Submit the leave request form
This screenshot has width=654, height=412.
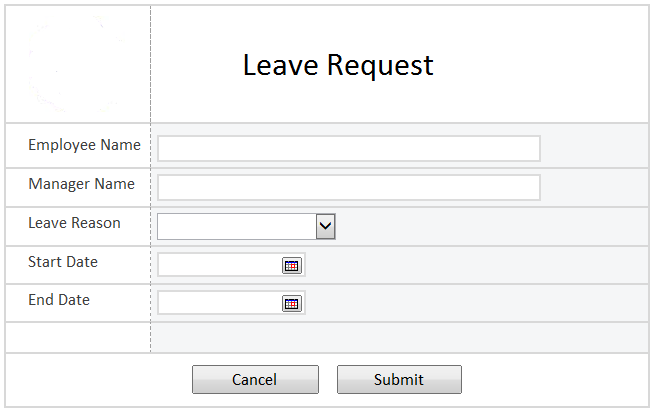tap(399, 379)
